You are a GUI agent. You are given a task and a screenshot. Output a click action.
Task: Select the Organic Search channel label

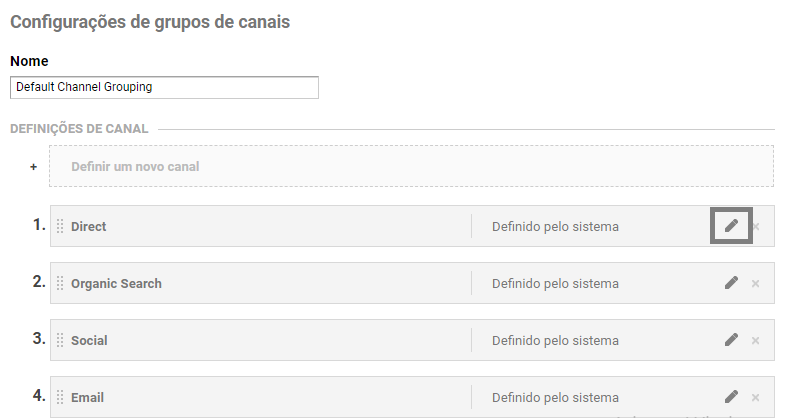pyautogui.click(x=116, y=284)
